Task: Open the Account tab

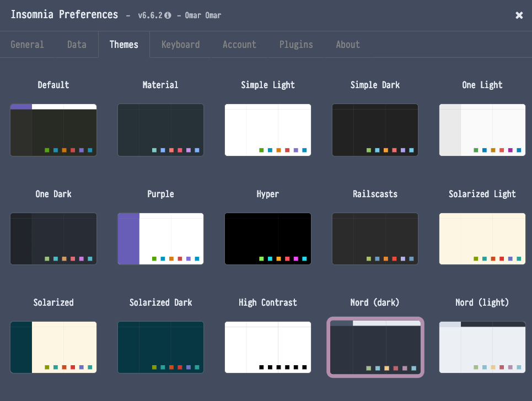Action: [x=239, y=45]
